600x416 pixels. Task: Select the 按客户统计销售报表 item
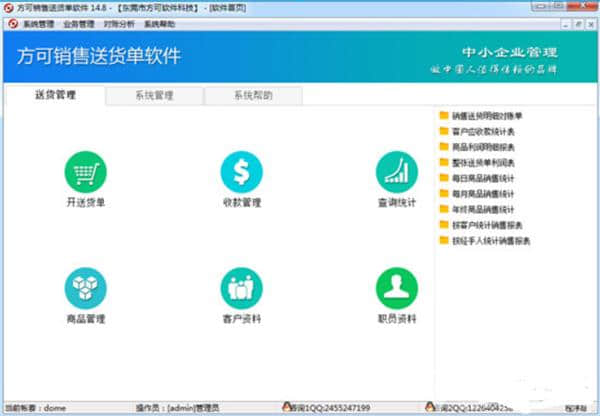click(x=486, y=225)
